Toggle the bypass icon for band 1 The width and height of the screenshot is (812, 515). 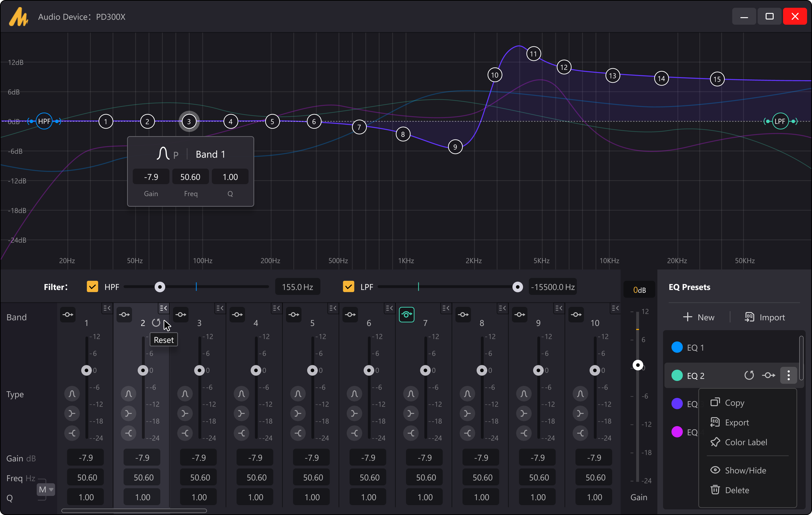pyautogui.click(x=68, y=315)
